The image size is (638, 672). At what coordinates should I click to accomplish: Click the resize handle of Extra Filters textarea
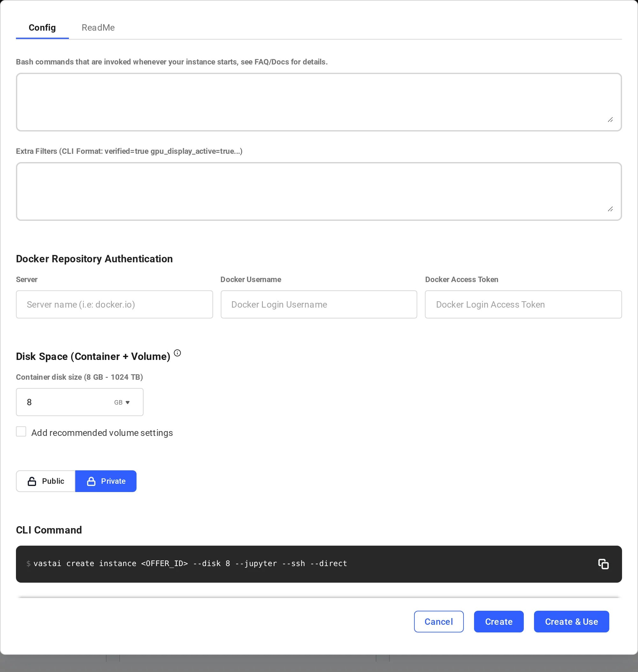coord(611,209)
